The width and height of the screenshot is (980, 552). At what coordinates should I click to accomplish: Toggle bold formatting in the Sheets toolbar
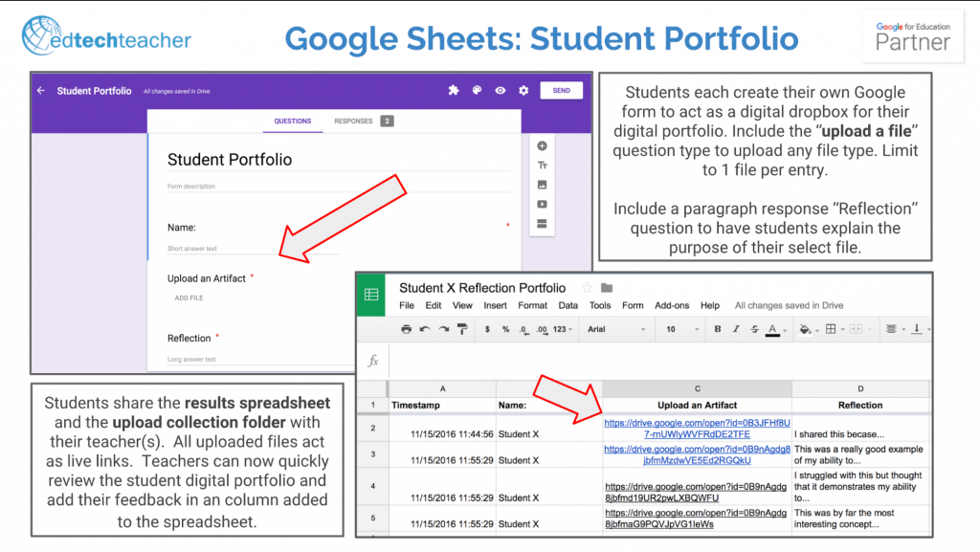click(717, 329)
